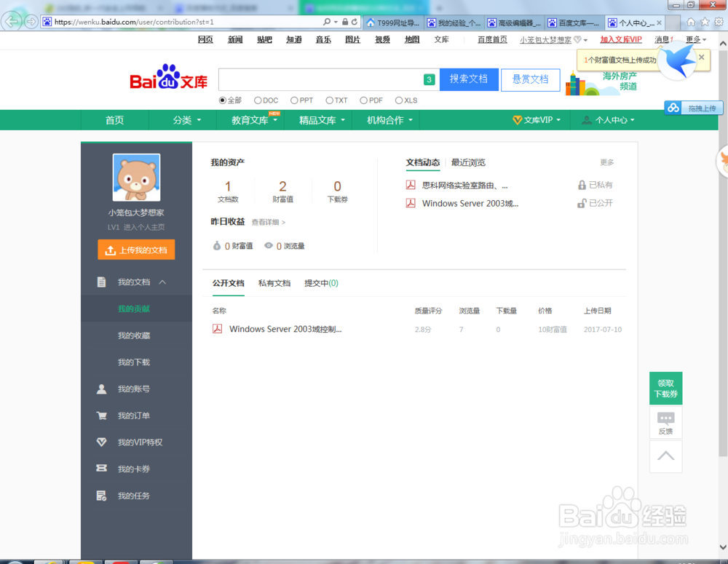
Task: Open 我的下载 in sidebar
Action: click(134, 362)
